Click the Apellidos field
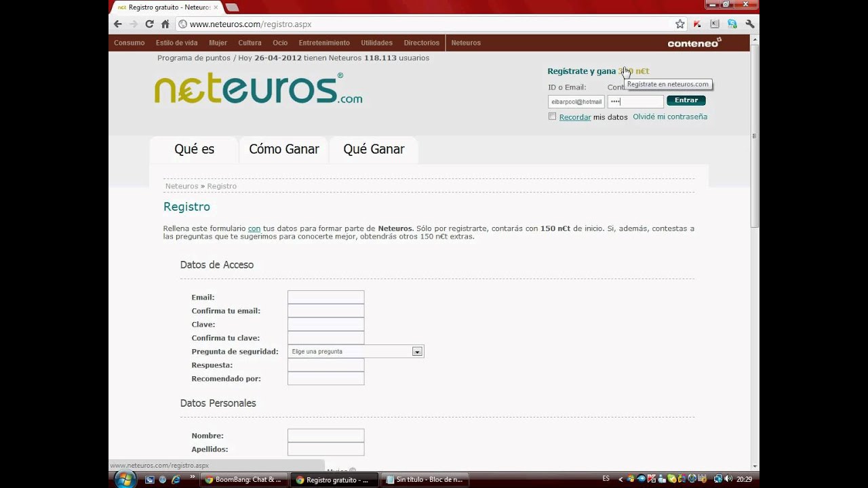The width and height of the screenshot is (868, 488). (x=325, y=449)
